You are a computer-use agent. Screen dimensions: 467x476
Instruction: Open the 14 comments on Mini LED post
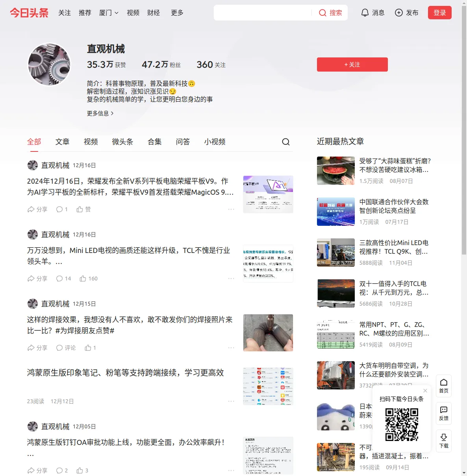click(63, 279)
